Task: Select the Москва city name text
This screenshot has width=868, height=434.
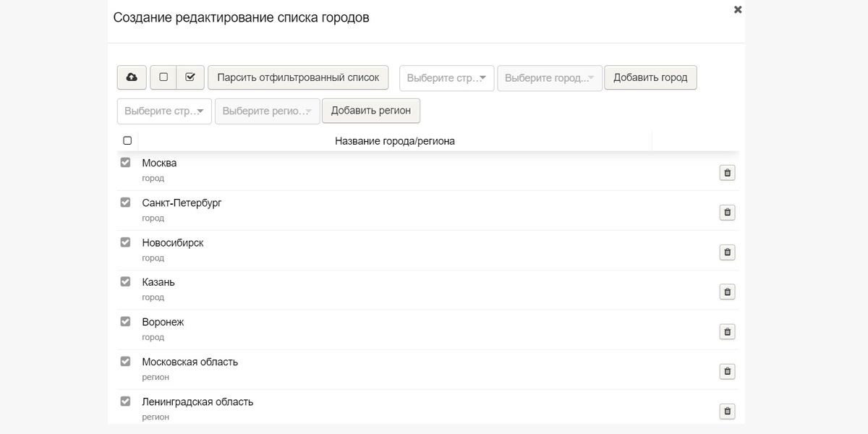Action: (x=159, y=163)
